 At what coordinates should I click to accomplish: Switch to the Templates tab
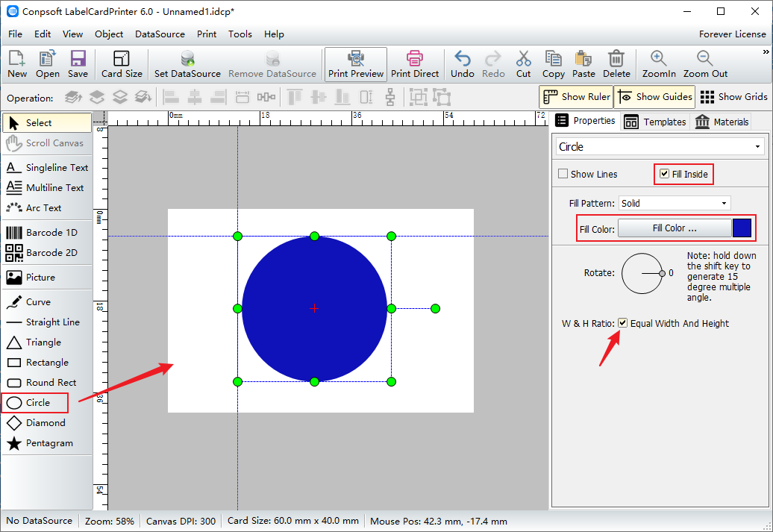(x=655, y=122)
